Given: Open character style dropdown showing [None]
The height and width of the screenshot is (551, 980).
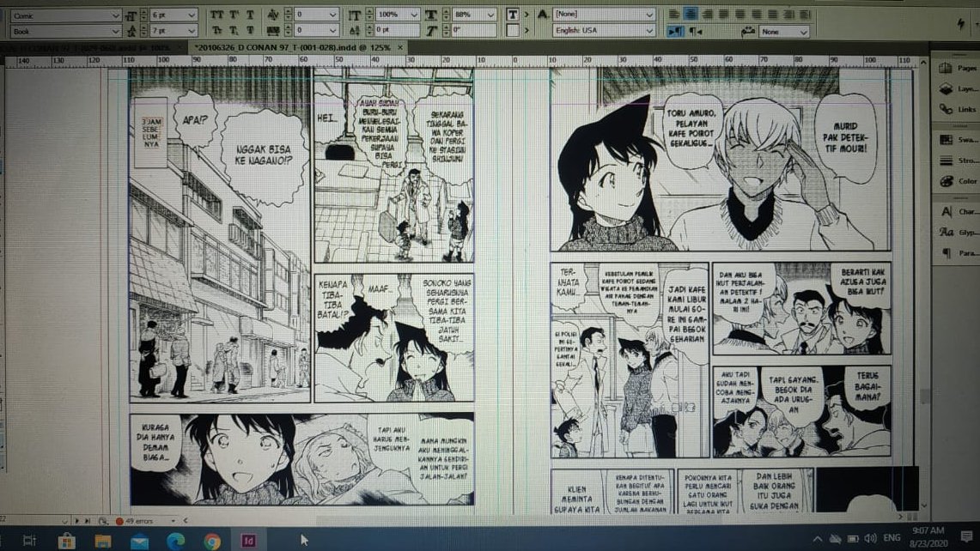Looking at the screenshot, I should [x=604, y=14].
